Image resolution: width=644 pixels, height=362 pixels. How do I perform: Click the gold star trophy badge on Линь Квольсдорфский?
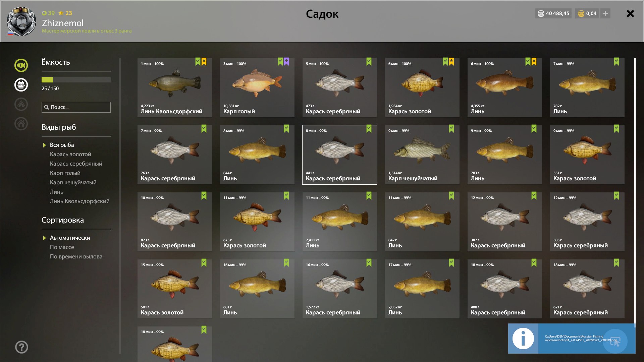pos(204,62)
